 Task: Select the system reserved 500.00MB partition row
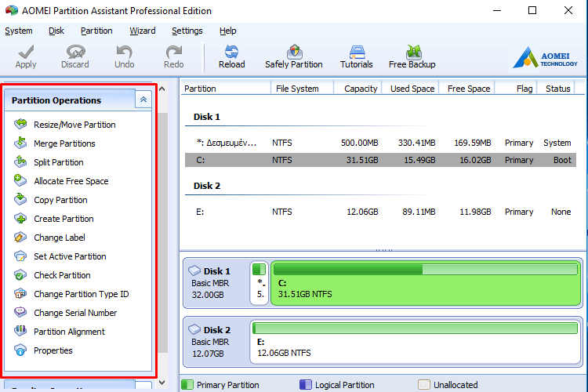coord(380,143)
